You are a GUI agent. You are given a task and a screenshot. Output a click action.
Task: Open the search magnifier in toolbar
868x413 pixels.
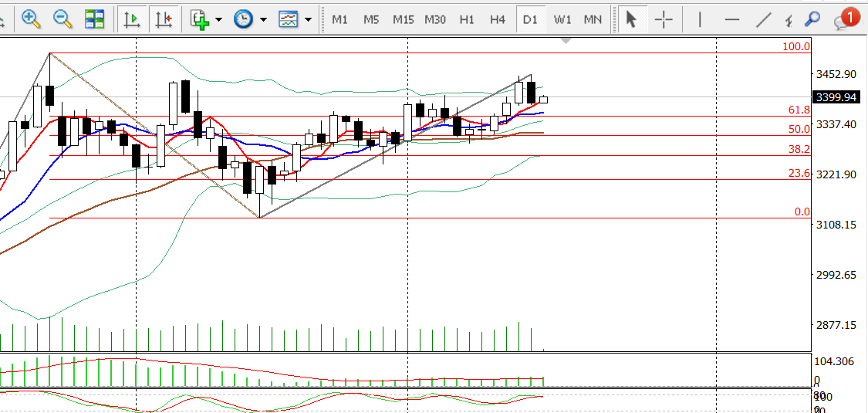click(812, 19)
